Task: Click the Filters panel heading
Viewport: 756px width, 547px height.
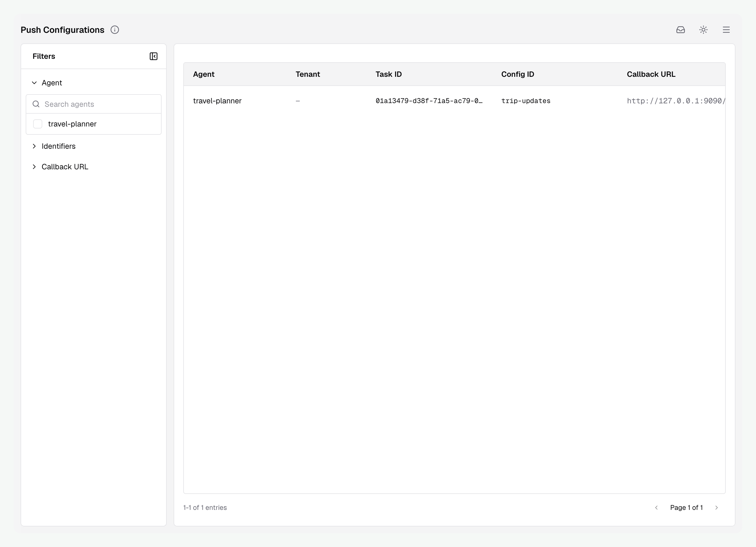Action: pos(44,56)
